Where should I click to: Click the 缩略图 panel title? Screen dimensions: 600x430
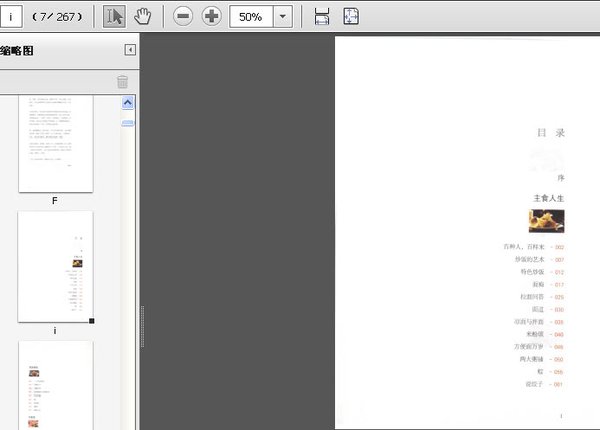pos(17,50)
